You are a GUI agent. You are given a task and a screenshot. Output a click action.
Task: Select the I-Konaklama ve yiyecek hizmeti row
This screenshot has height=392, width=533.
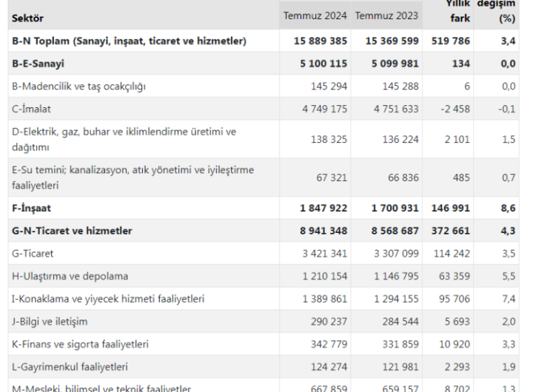[108, 299]
